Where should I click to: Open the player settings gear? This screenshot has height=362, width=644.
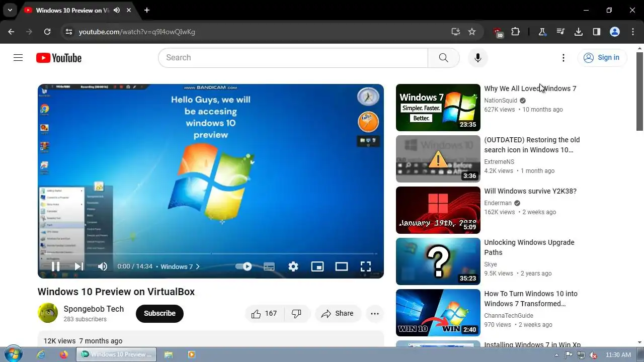(293, 266)
